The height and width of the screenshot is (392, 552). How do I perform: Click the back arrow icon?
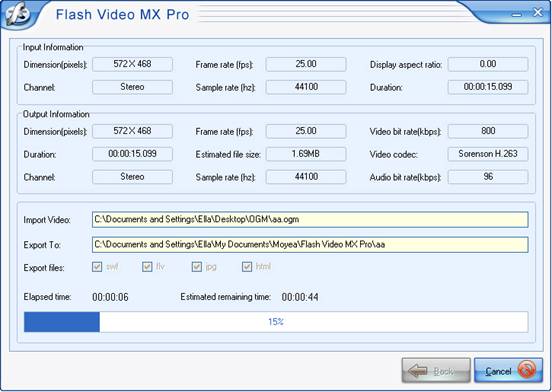point(418,371)
